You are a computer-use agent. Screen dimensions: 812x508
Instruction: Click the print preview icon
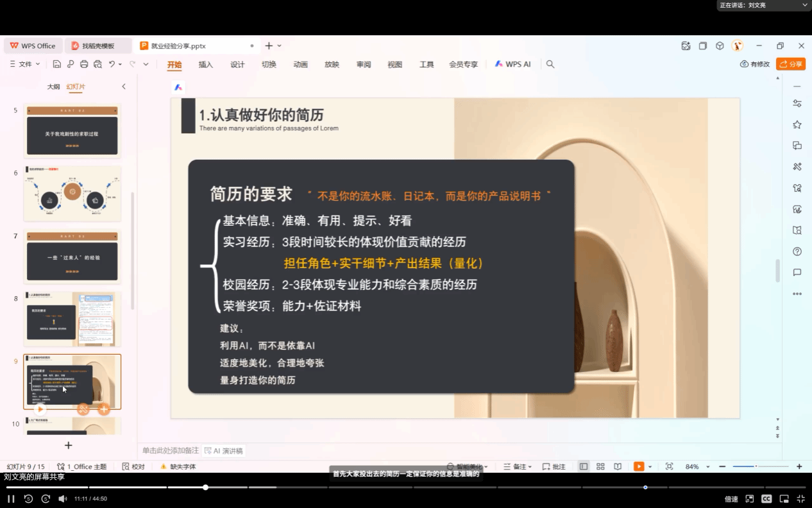pos(97,64)
